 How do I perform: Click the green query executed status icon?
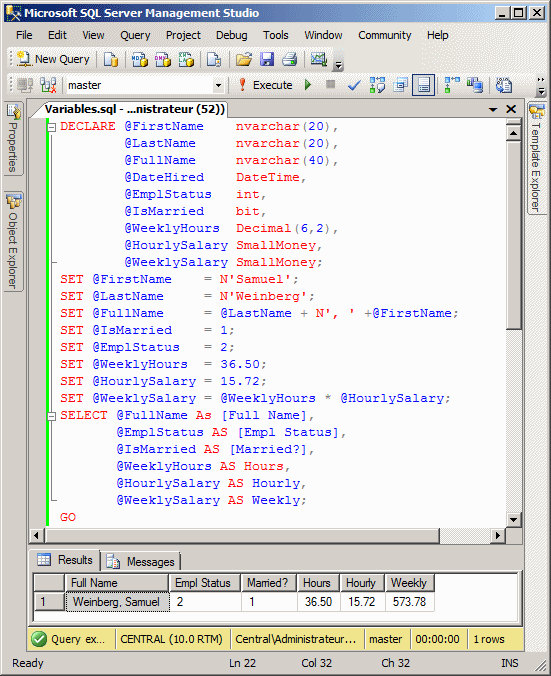(39, 639)
